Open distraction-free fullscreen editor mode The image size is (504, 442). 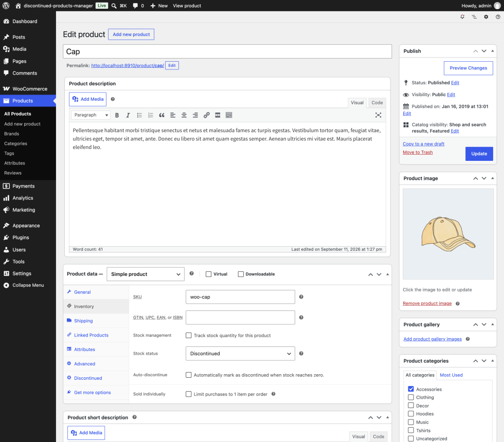(379, 115)
